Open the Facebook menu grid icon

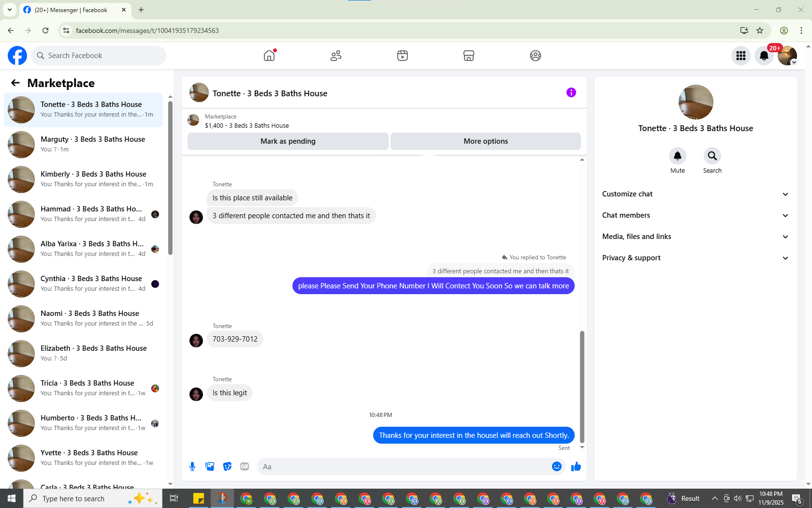741,56
